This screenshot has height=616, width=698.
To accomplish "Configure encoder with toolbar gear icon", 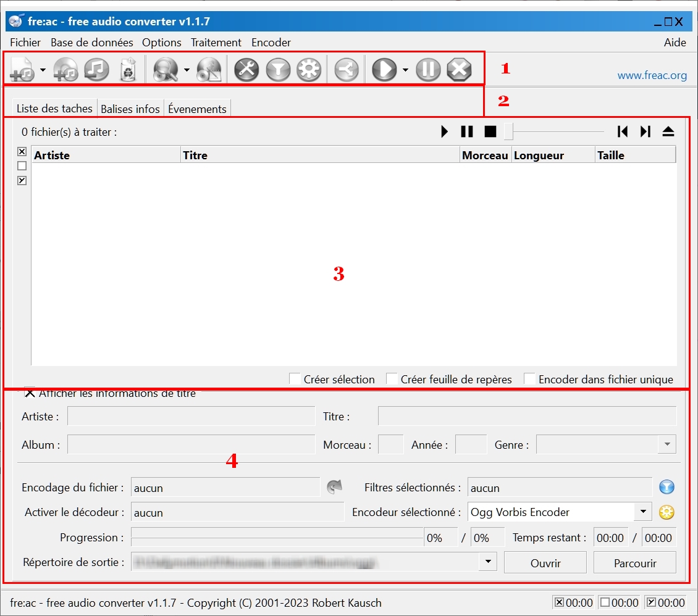I will click(x=309, y=69).
